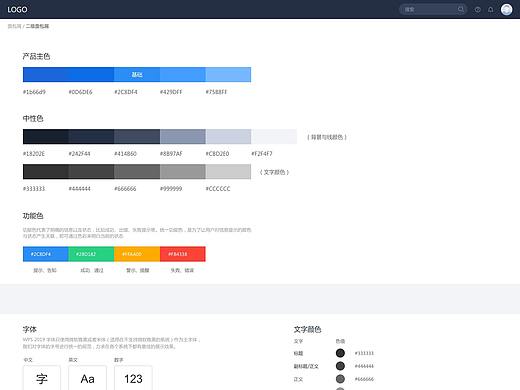Select the darkest blue primary swatch
520x390 pixels.
coord(46,75)
